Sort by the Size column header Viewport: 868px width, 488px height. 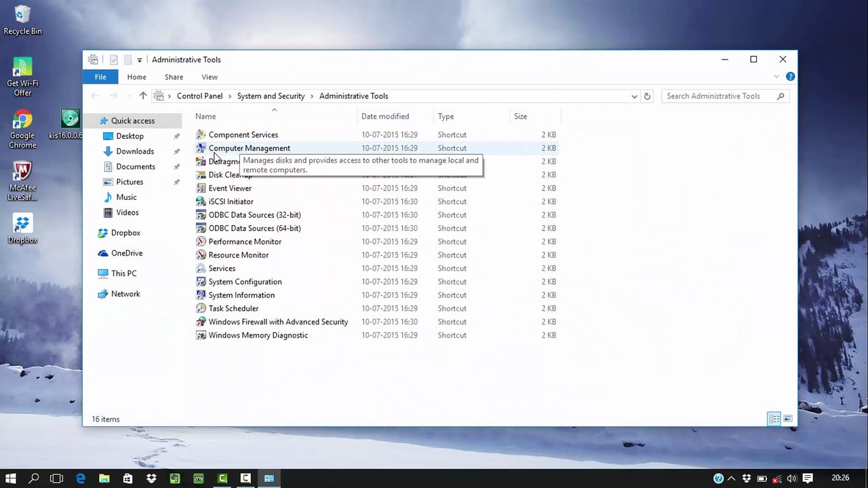[x=535, y=117]
